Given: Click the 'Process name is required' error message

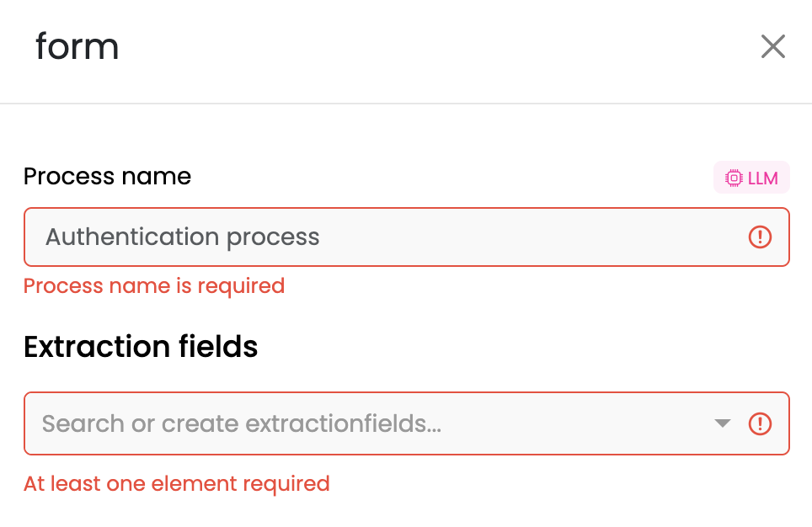Looking at the screenshot, I should coord(154,286).
